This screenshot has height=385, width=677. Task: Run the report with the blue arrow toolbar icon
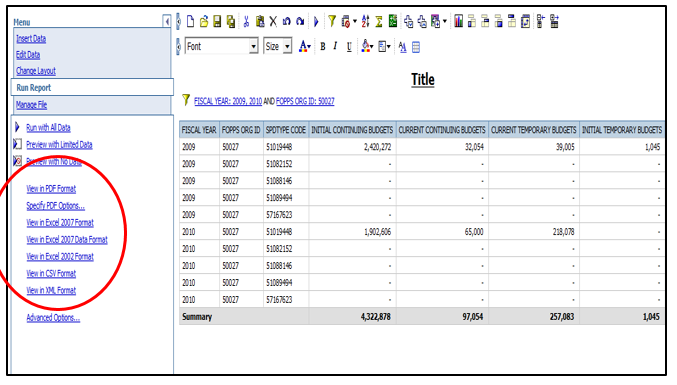tap(316, 21)
